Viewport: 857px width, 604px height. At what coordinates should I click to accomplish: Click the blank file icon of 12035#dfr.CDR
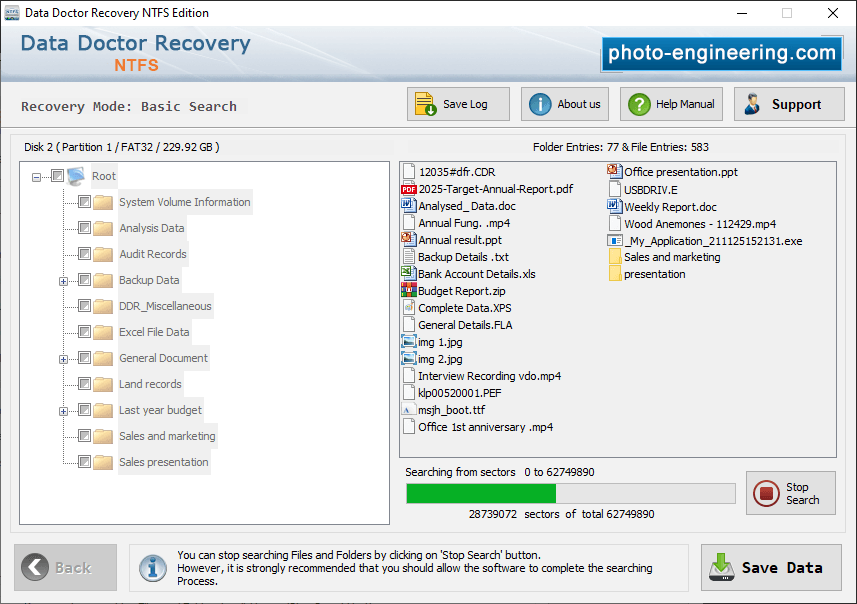(x=408, y=172)
